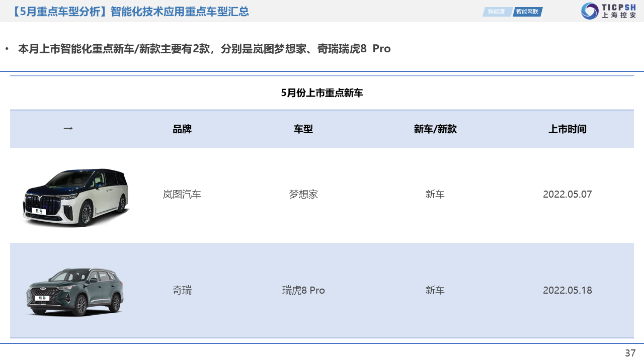Viewport: 644px width, 362px height.
Task: Select the 智能网联 tag
Action: tap(527, 12)
